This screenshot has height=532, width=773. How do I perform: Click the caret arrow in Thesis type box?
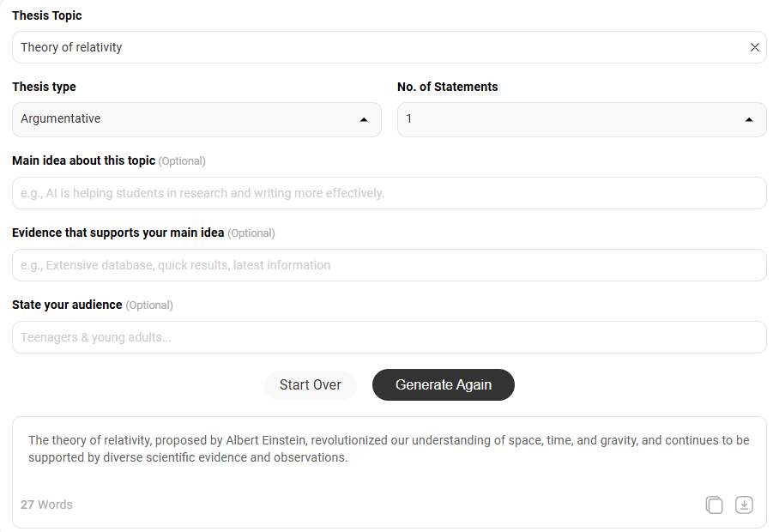pyautogui.click(x=364, y=120)
